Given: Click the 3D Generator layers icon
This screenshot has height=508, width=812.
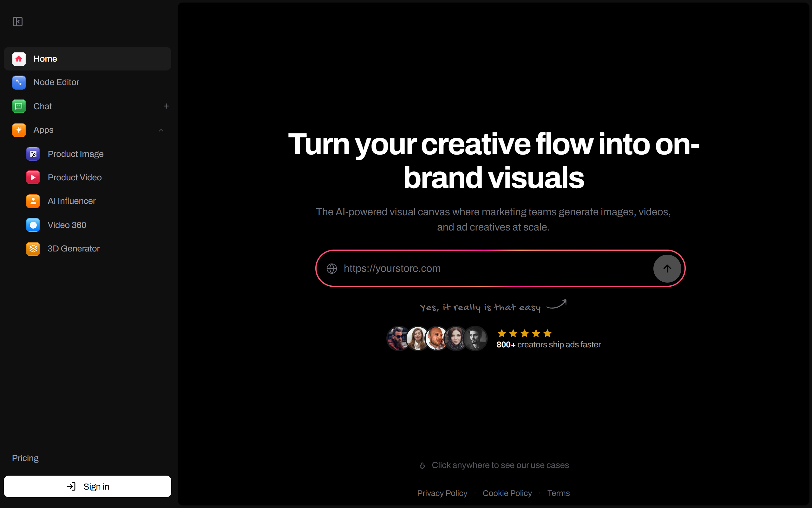Looking at the screenshot, I should click(x=33, y=249).
